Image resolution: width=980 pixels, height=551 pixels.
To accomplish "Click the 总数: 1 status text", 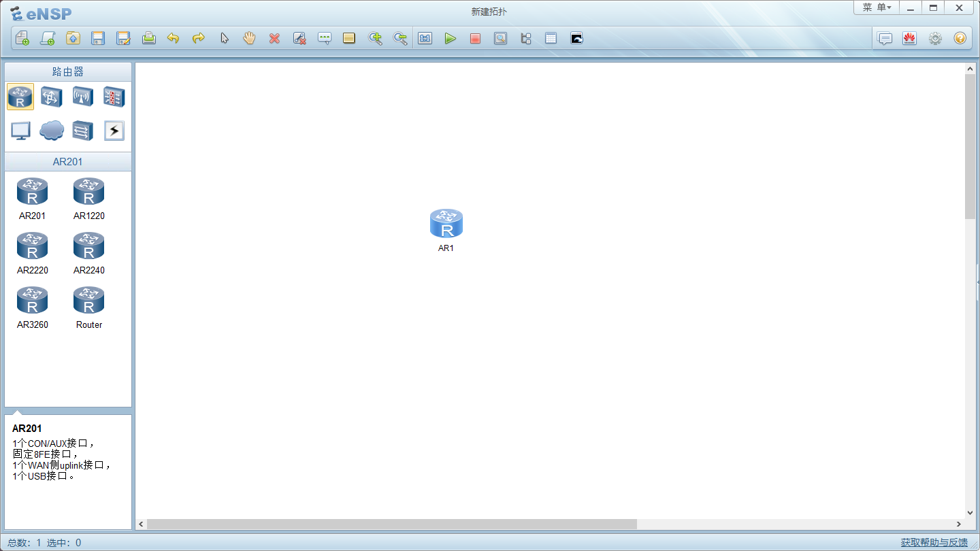I will tap(24, 543).
